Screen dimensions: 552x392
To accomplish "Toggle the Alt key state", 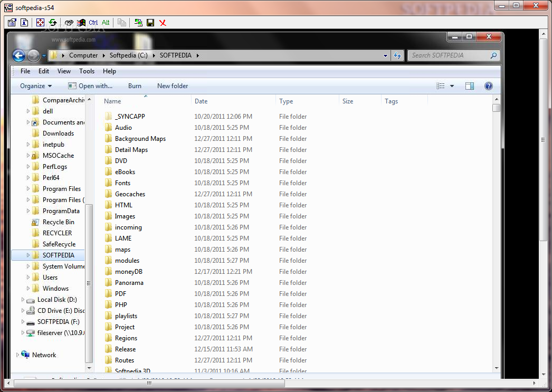I will (106, 23).
